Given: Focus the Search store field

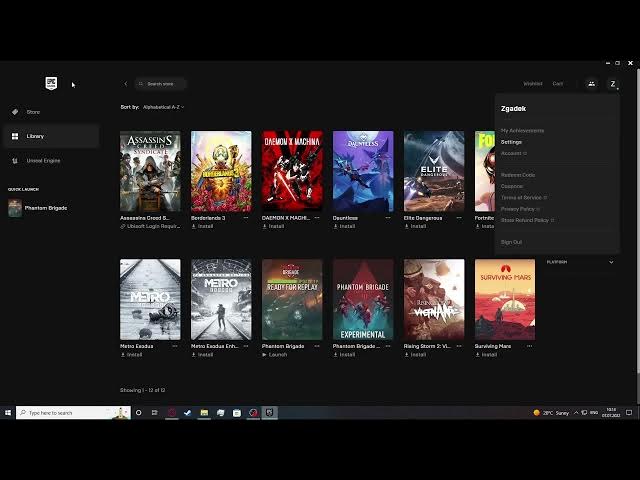Looking at the screenshot, I should [160, 84].
